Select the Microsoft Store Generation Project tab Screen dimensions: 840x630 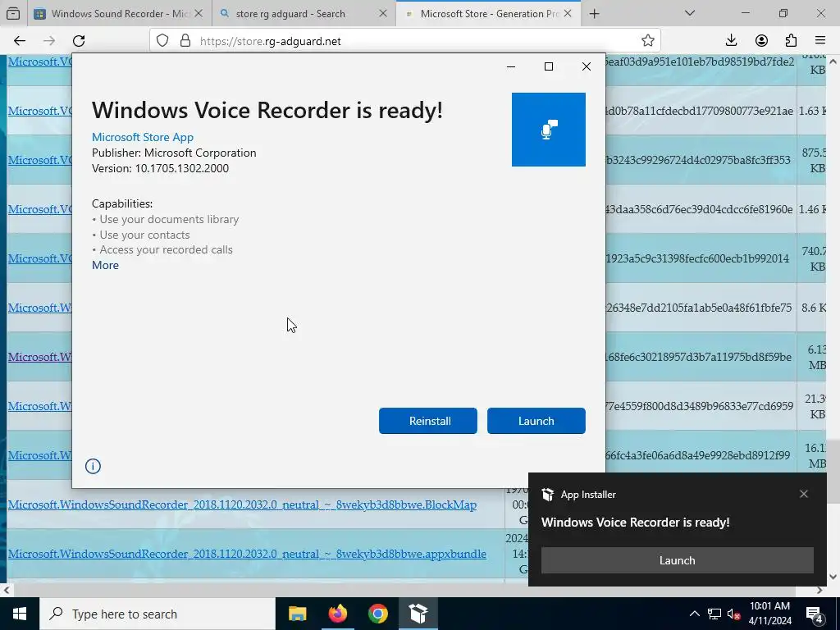489,13
